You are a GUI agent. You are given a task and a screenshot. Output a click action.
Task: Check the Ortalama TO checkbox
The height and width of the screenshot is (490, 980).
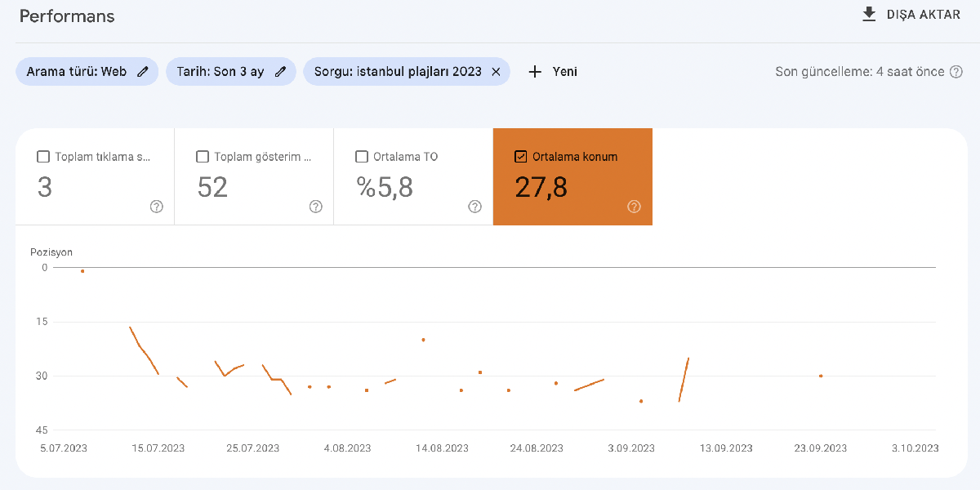coord(362,157)
